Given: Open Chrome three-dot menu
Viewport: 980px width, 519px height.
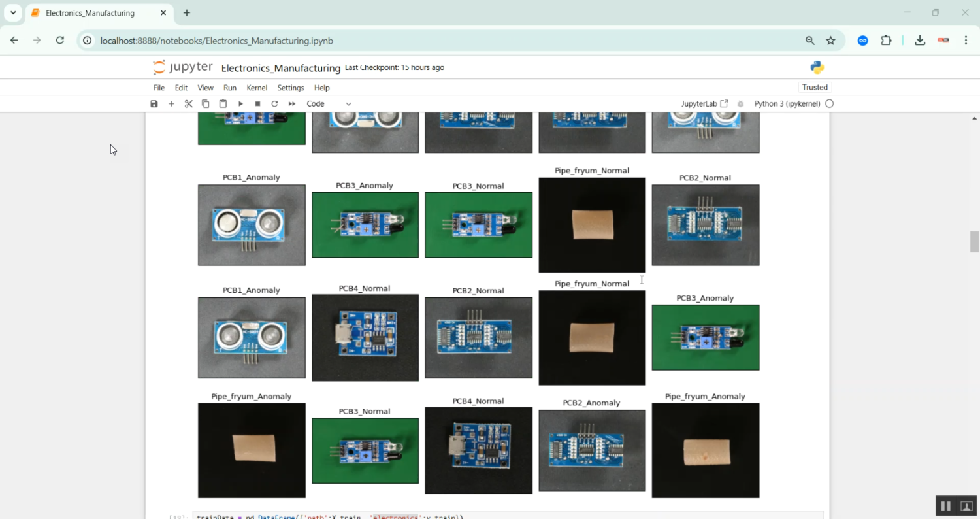Looking at the screenshot, I should [966, 41].
